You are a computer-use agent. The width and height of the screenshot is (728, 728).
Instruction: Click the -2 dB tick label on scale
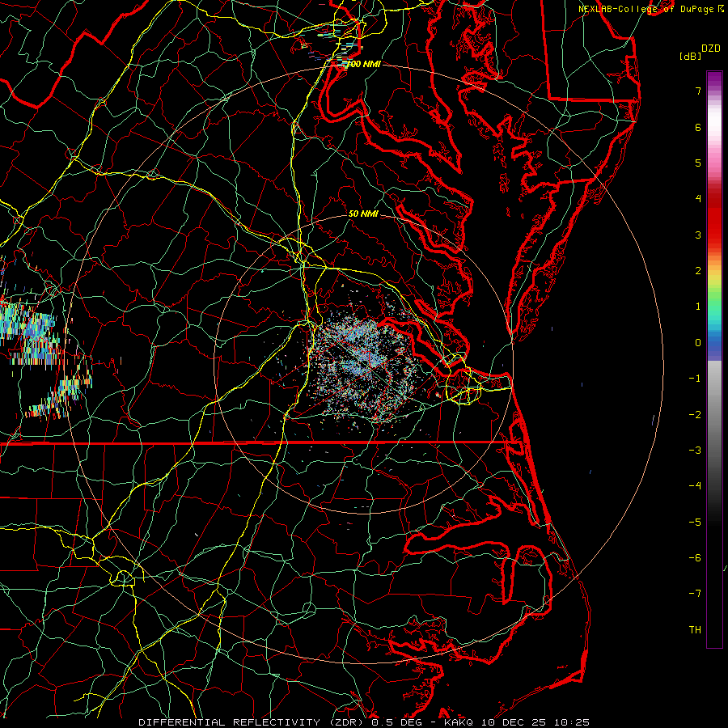pyautogui.click(x=695, y=415)
